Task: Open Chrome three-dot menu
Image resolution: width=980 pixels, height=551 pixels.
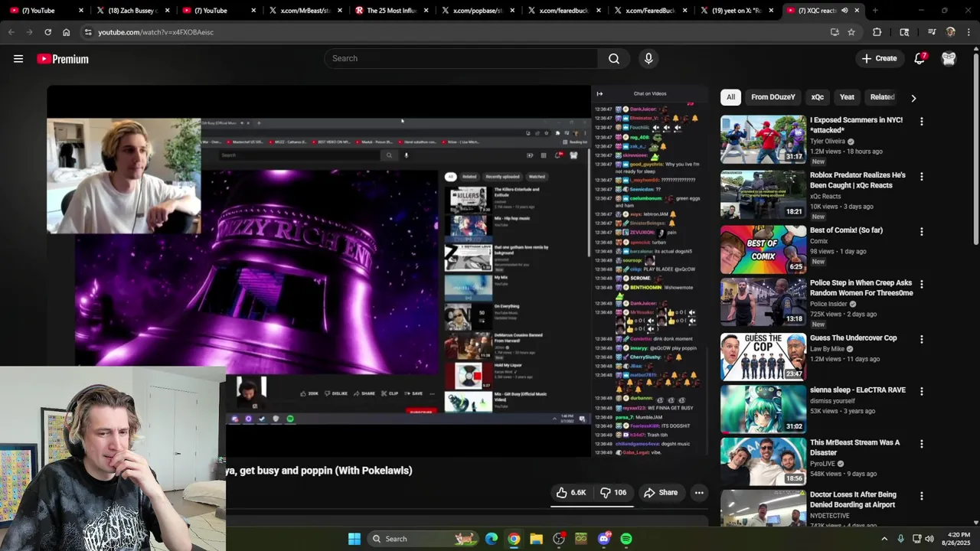Action: [x=969, y=32]
